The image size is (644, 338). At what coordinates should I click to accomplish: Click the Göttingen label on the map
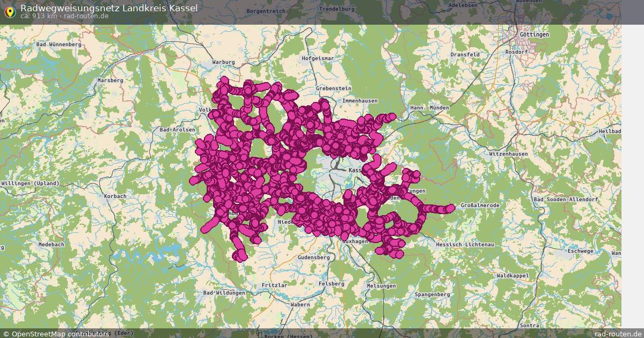point(534,34)
